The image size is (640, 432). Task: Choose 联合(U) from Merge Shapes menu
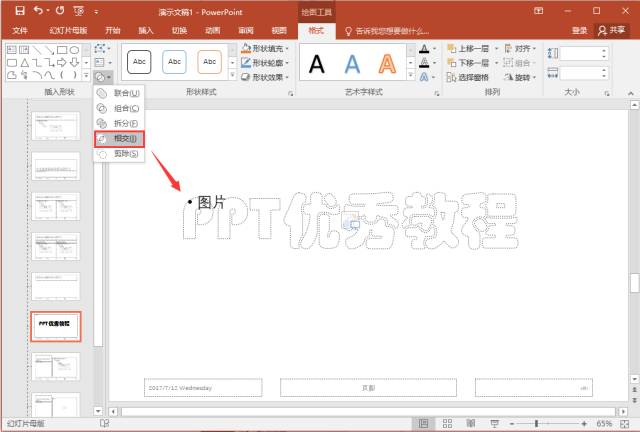pos(119,93)
